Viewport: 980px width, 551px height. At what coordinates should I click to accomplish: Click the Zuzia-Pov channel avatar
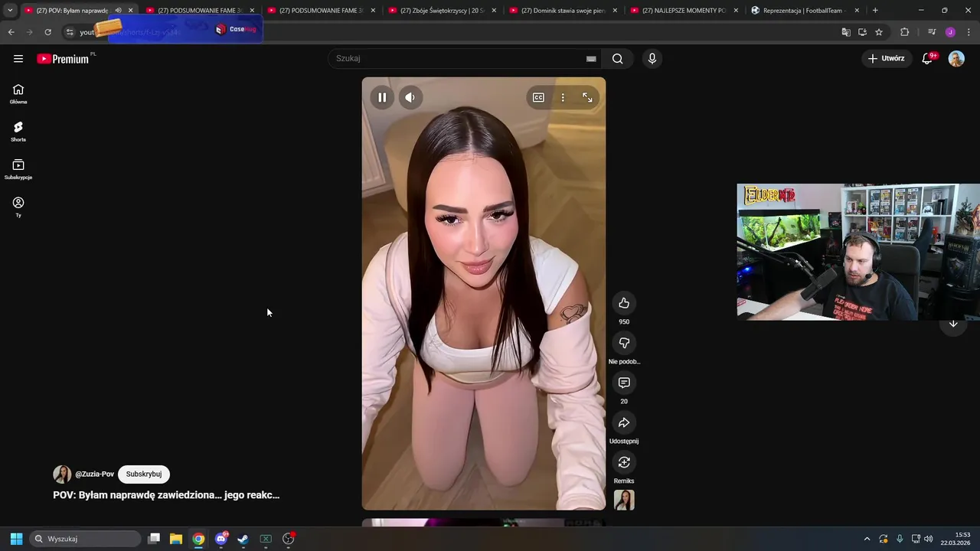click(62, 474)
